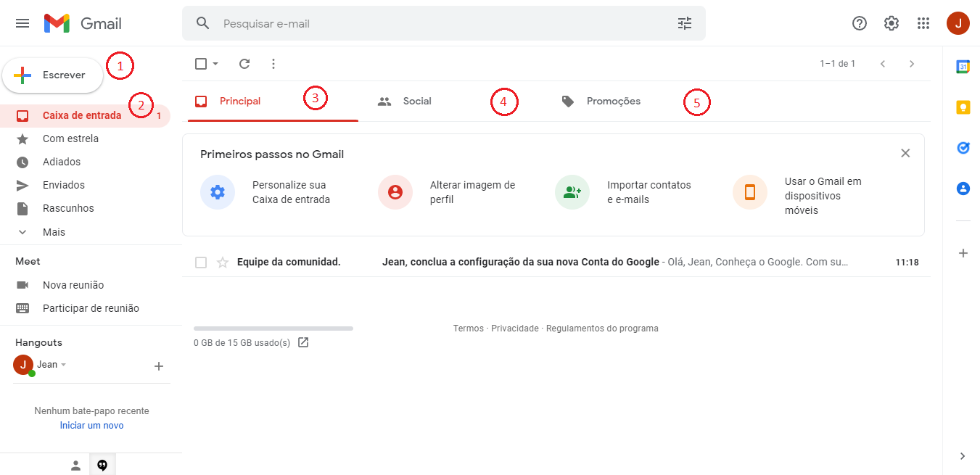The height and width of the screenshot is (475, 980).
Task: Collapse the side panel arrow
Action: click(x=963, y=456)
